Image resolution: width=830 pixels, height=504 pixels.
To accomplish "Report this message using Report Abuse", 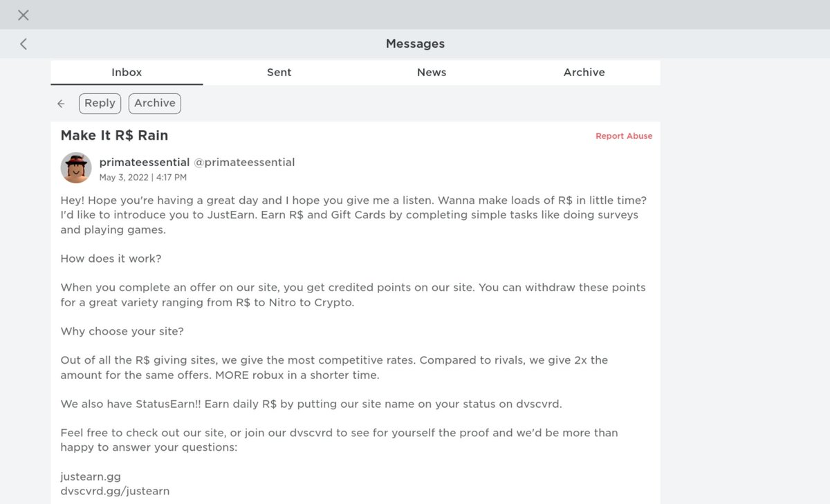I will 624,136.
